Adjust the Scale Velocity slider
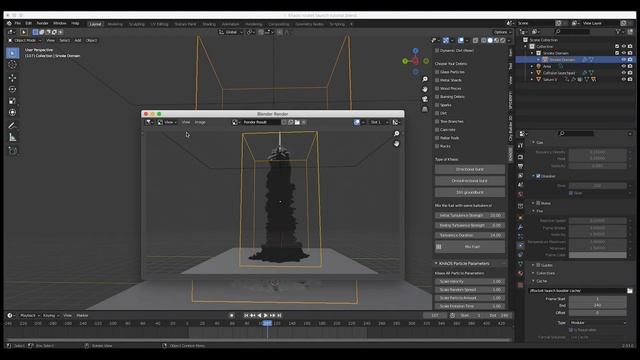 (470, 282)
